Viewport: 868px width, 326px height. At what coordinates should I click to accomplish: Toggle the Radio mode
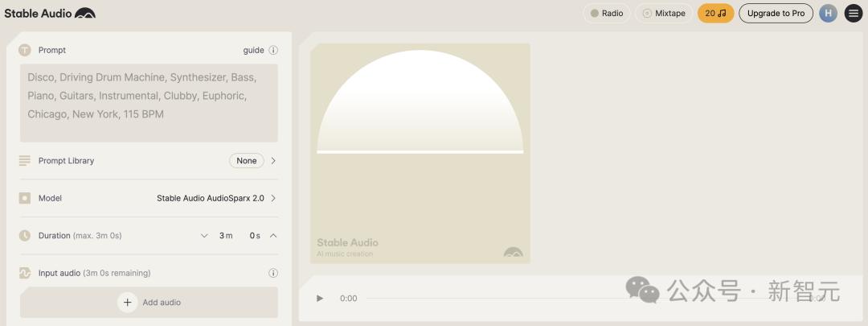pos(607,14)
